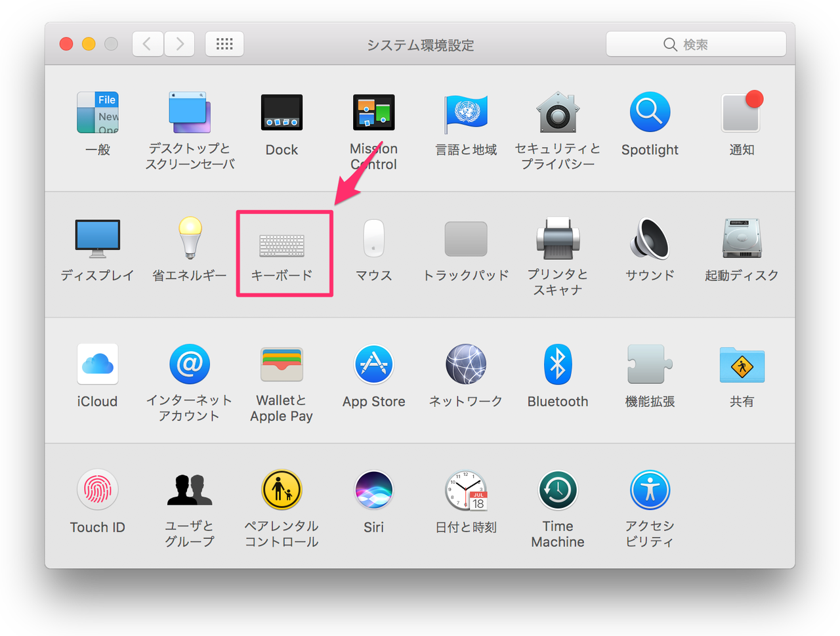The height and width of the screenshot is (636, 840).
Task: Close the システム環境設定 window
Action: pyautogui.click(x=66, y=44)
